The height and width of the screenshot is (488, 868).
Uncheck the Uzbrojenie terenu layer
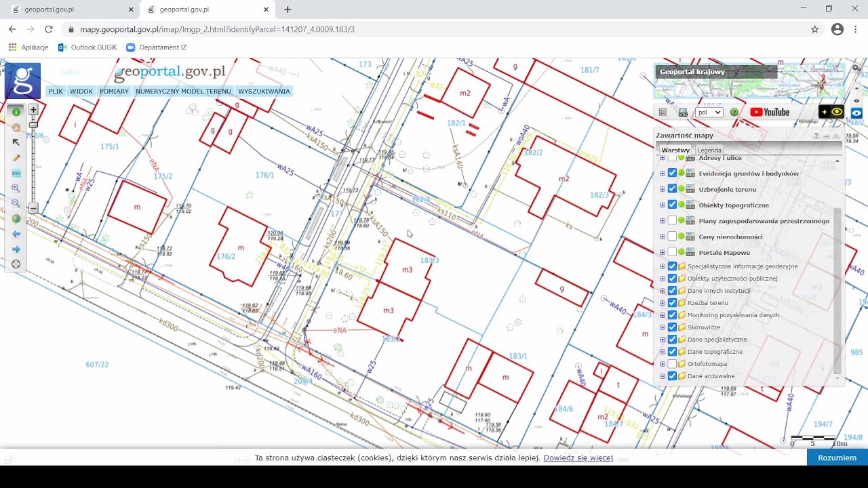tap(672, 189)
